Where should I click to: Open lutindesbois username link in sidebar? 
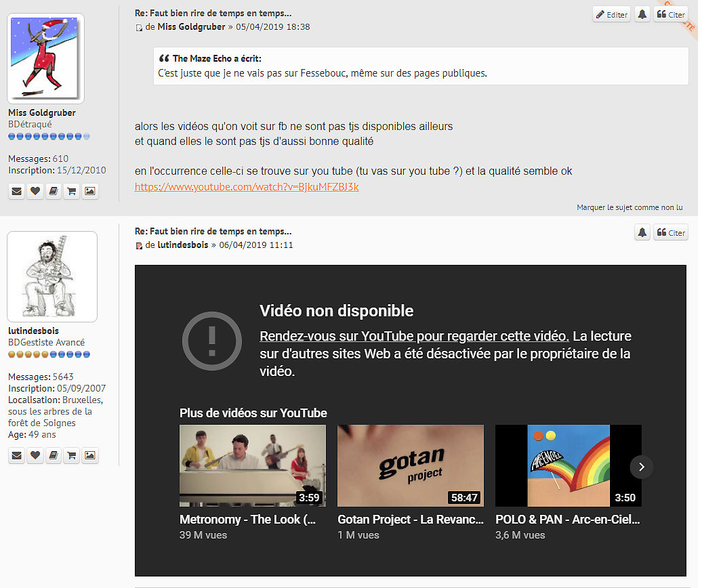tap(34, 331)
